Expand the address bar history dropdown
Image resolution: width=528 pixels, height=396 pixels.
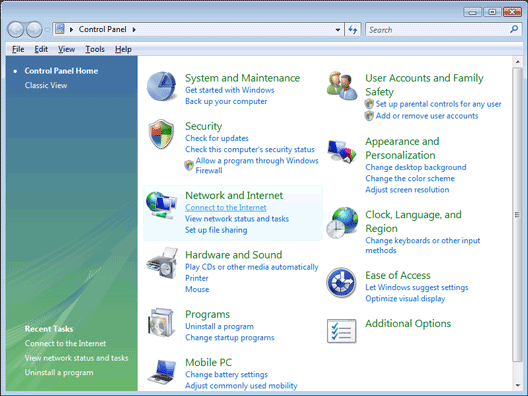(x=338, y=30)
